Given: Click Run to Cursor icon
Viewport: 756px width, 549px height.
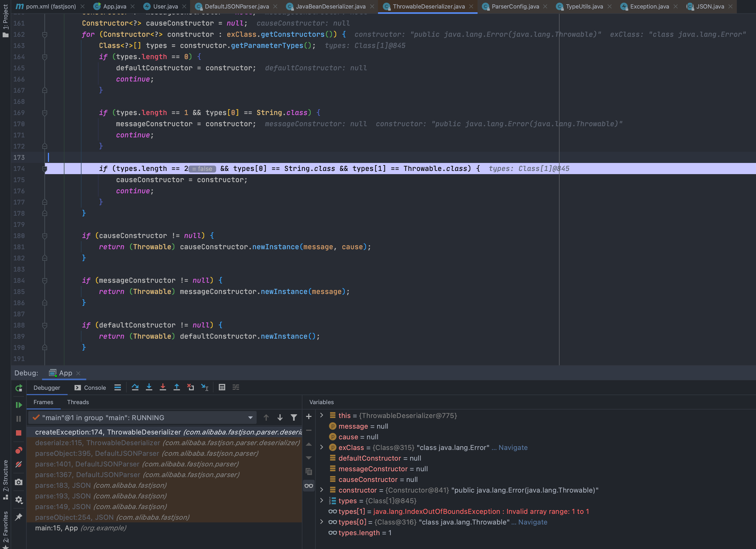Looking at the screenshot, I should click(205, 387).
